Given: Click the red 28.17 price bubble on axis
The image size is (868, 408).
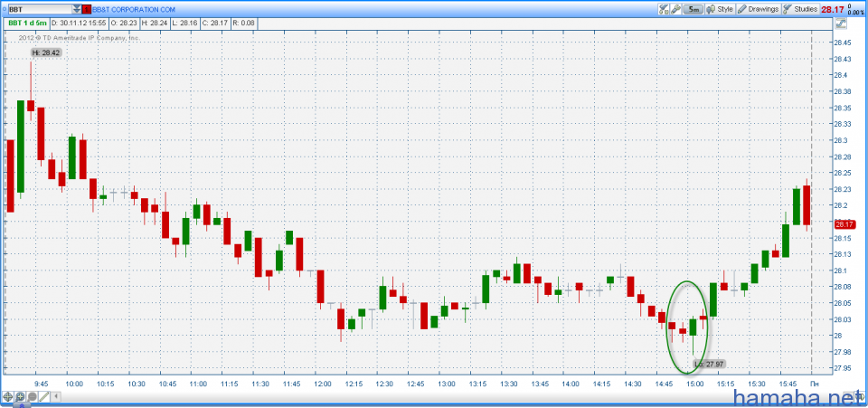Looking at the screenshot, I should point(844,224).
